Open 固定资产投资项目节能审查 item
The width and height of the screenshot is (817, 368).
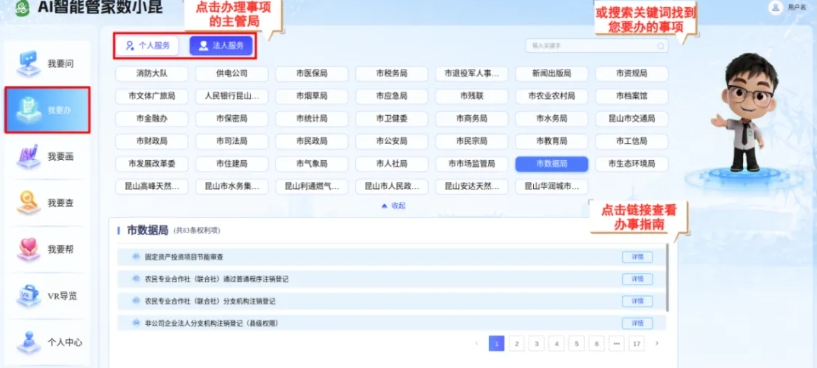click(184, 257)
